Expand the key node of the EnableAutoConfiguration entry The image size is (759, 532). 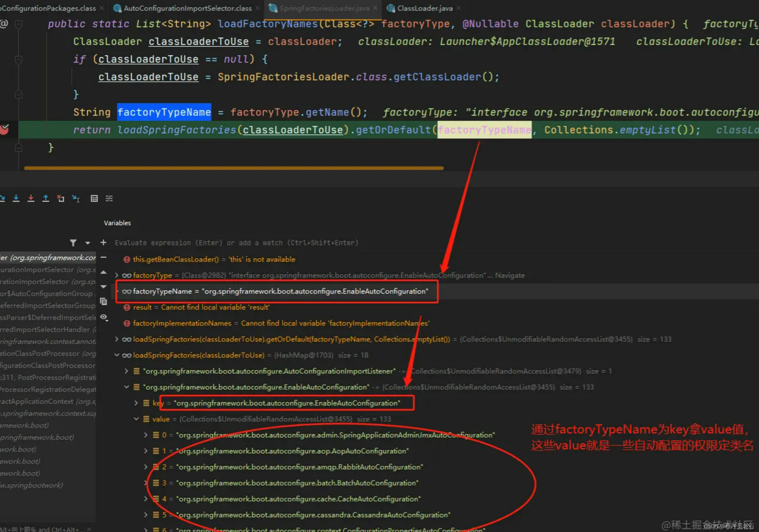pos(136,403)
